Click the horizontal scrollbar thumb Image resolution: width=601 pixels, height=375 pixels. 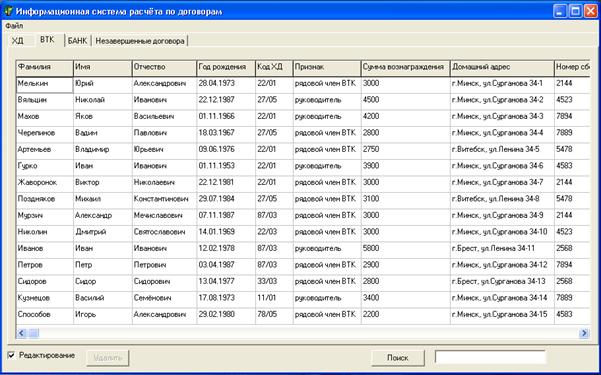33,333
